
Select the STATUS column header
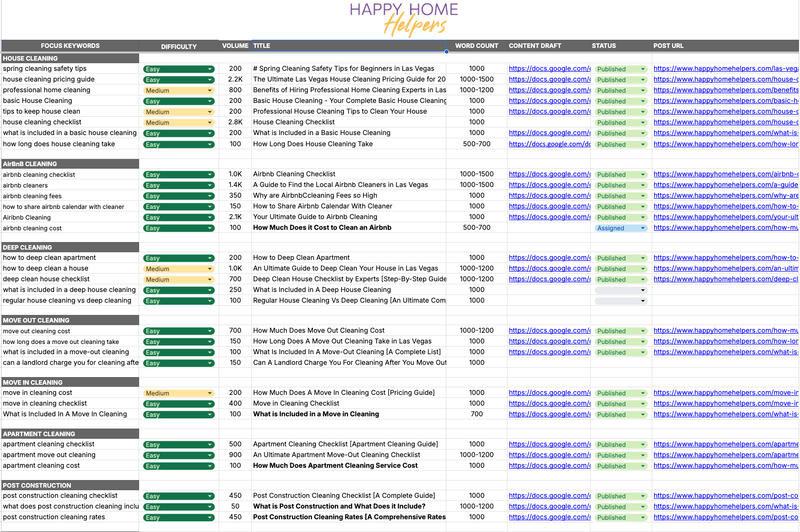[x=621, y=46]
